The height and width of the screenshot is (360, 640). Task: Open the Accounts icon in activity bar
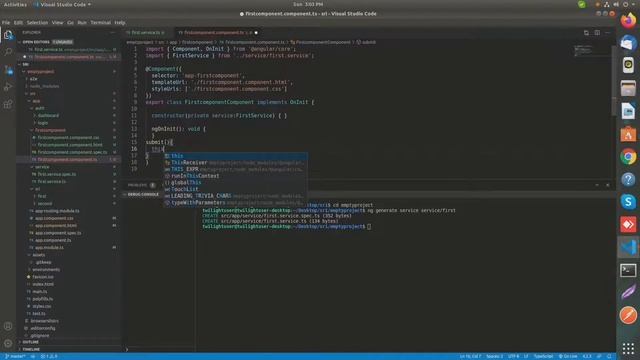pyautogui.click(x=8, y=326)
